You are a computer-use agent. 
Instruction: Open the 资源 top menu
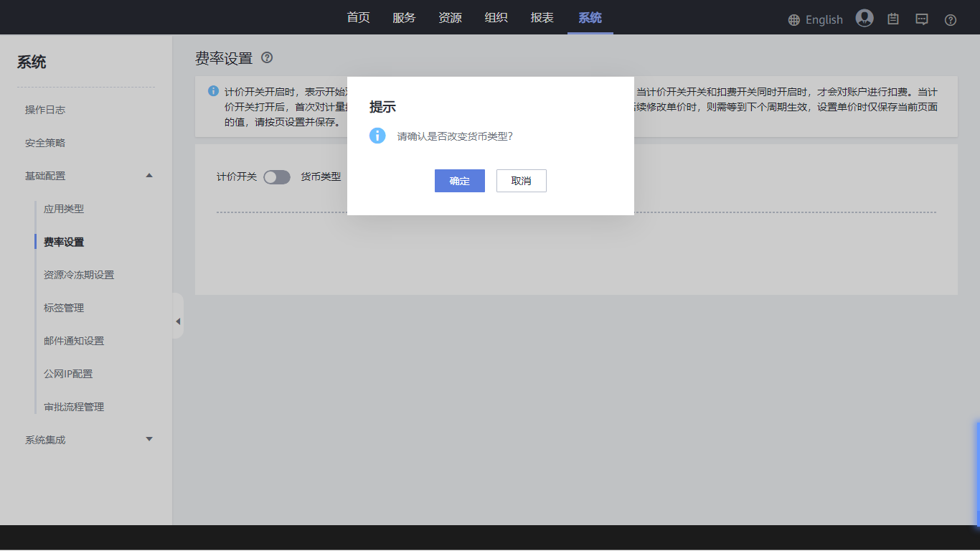pos(450,18)
